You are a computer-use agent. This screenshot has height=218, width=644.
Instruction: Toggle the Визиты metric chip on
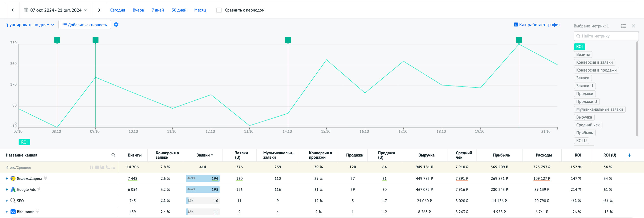click(582, 54)
